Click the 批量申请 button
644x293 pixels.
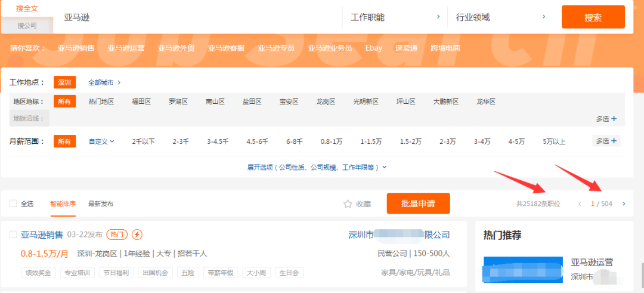point(418,203)
